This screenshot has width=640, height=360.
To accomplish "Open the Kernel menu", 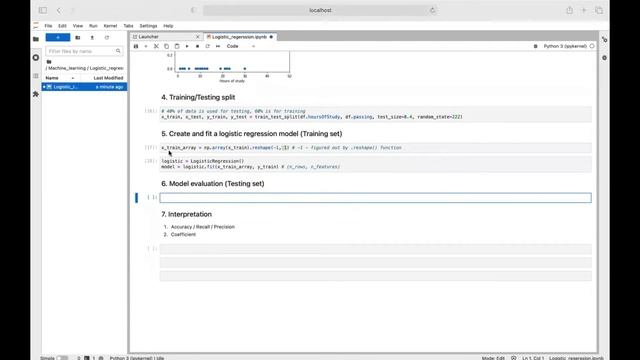I will [110, 26].
